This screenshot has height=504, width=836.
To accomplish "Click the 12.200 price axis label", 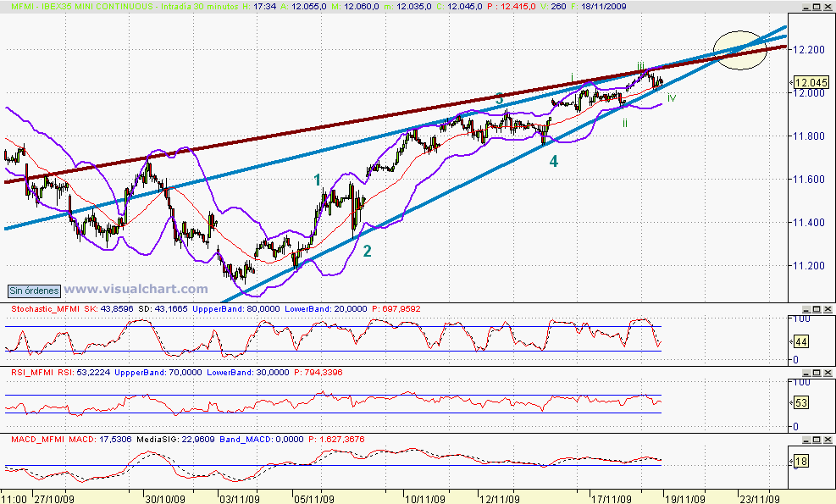I will pos(810,50).
